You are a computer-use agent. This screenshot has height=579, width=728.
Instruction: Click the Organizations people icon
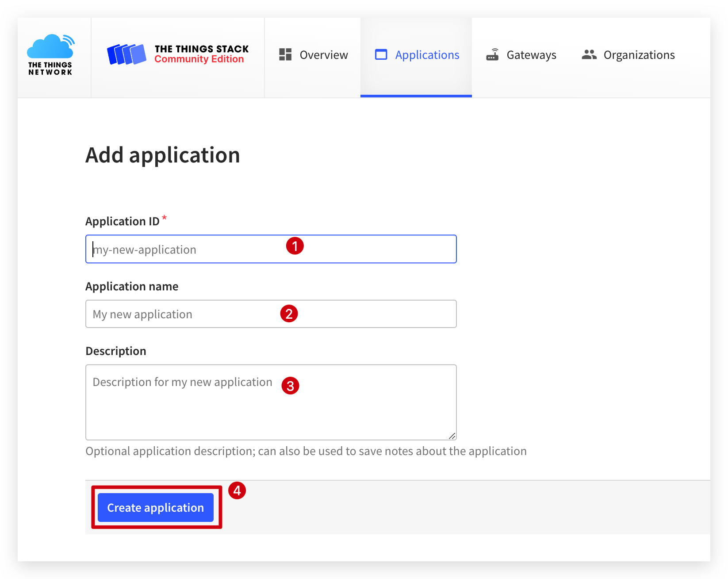[589, 54]
